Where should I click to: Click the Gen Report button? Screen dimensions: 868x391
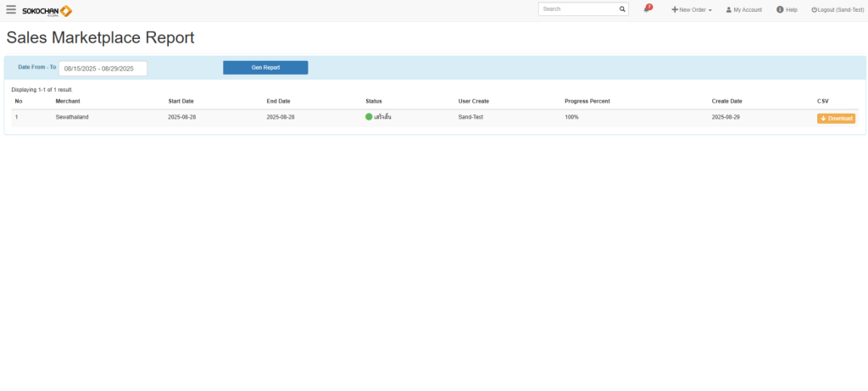(x=265, y=68)
